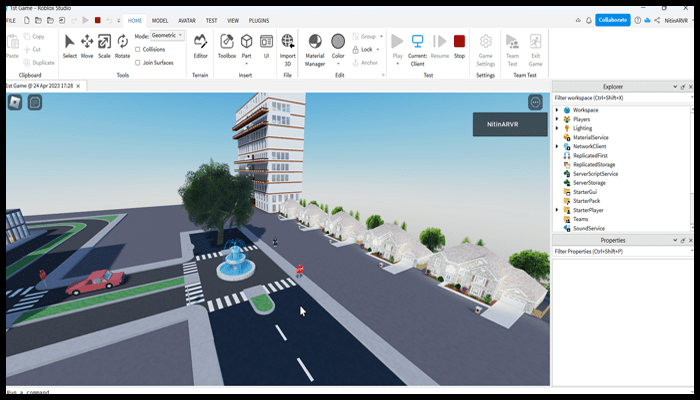Pick the Rotate tool
Image resolution: width=700 pixels, height=400 pixels.
[x=122, y=46]
